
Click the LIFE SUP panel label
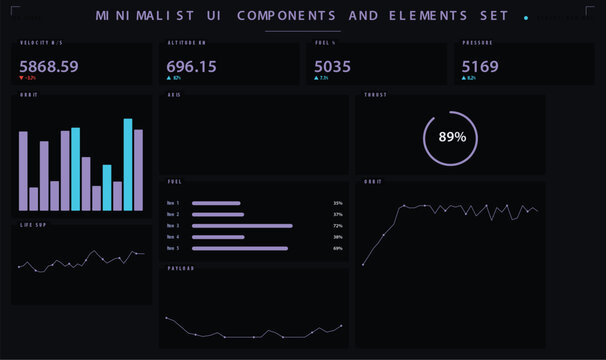point(33,225)
